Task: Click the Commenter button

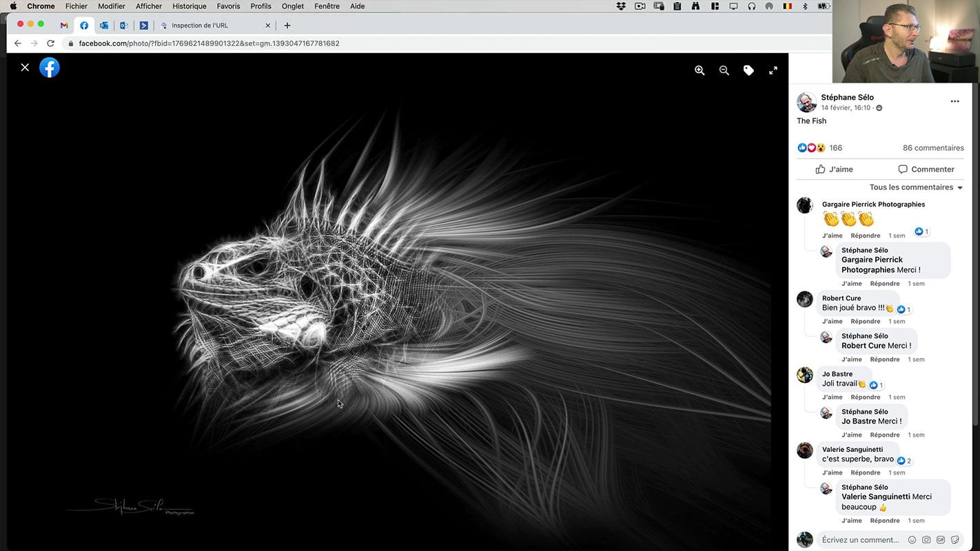Action: 926,169
